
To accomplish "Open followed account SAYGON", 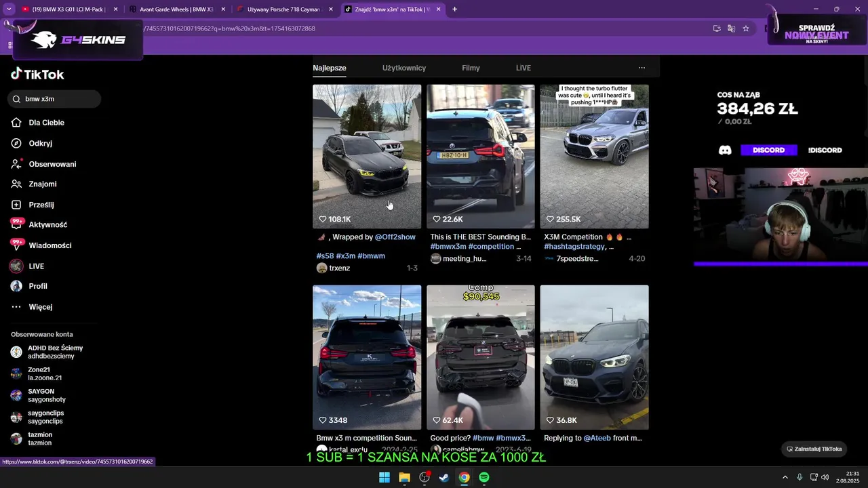I will (x=39, y=395).
